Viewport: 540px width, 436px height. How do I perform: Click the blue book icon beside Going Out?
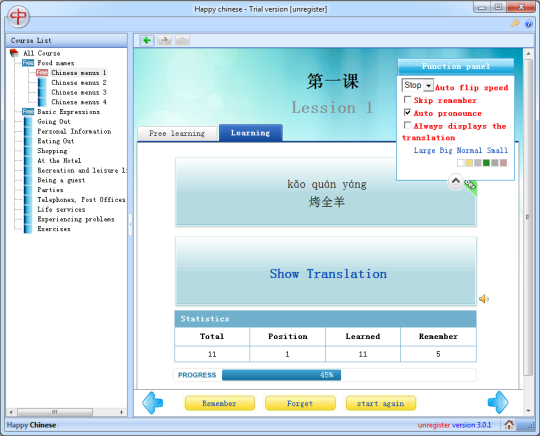(28, 122)
